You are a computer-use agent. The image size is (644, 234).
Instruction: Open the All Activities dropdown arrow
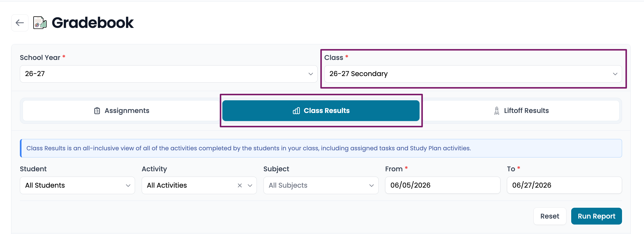click(250, 185)
